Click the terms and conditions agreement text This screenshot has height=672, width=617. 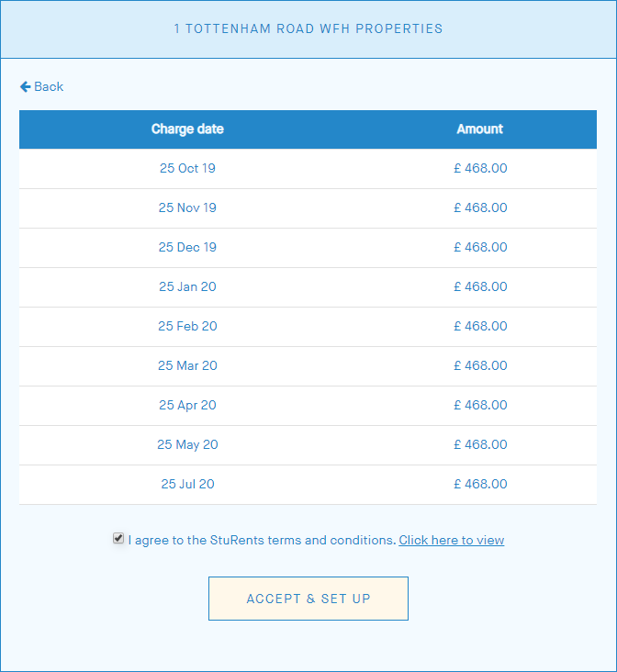262,540
